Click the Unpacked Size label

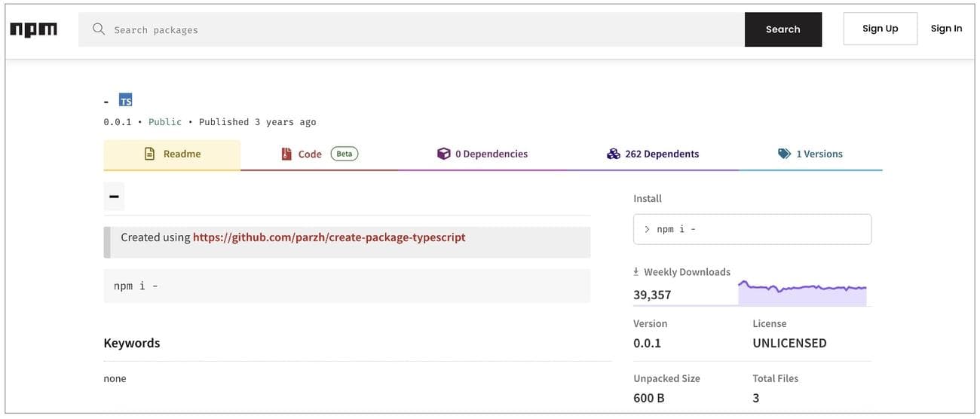[x=666, y=378]
